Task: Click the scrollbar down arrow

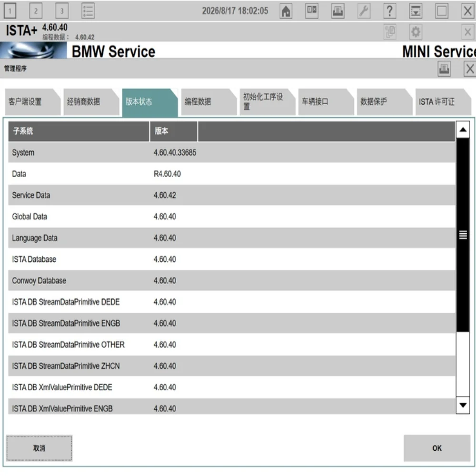Action: (463, 405)
